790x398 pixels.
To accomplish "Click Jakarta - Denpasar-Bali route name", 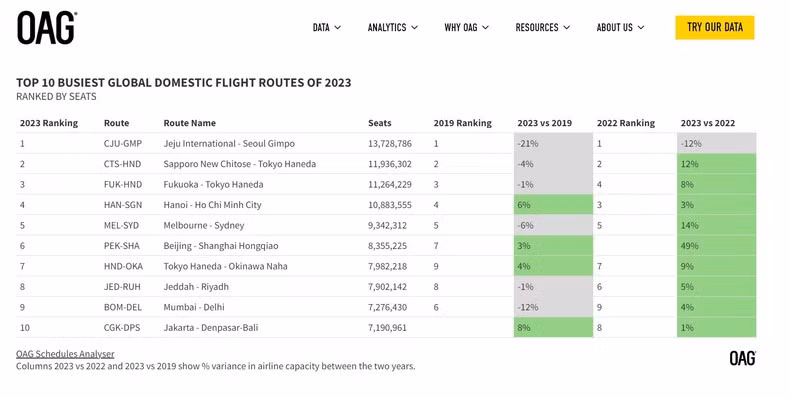I will [211, 327].
